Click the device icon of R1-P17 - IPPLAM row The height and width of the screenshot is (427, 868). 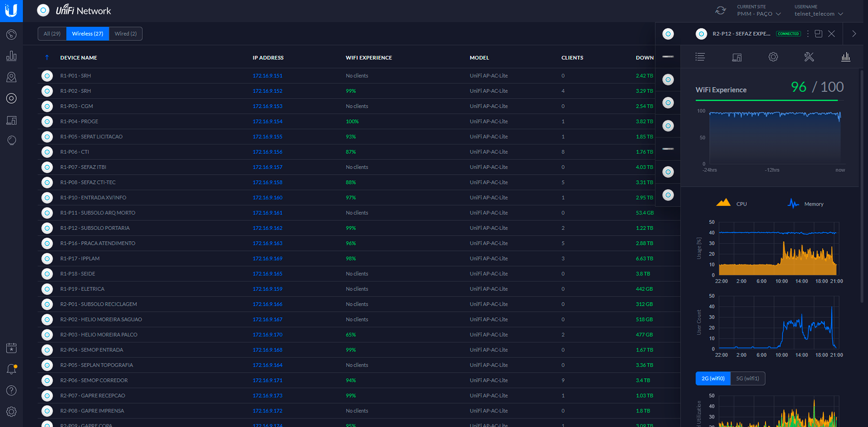(47, 258)
